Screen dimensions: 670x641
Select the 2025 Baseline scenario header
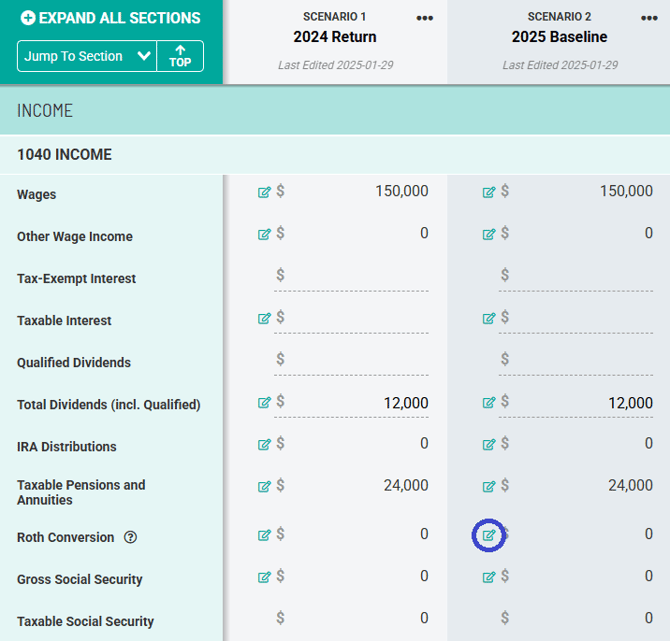click(x=559, y=37)
